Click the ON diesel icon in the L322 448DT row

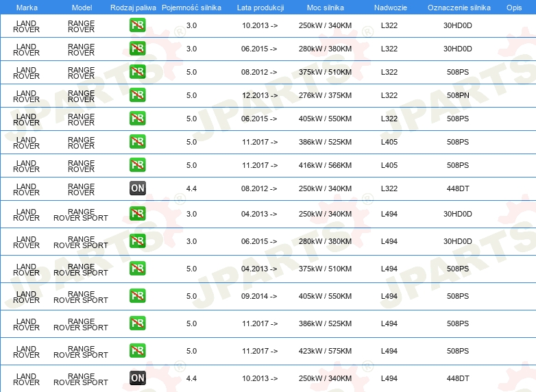click(x=137, y=188)
